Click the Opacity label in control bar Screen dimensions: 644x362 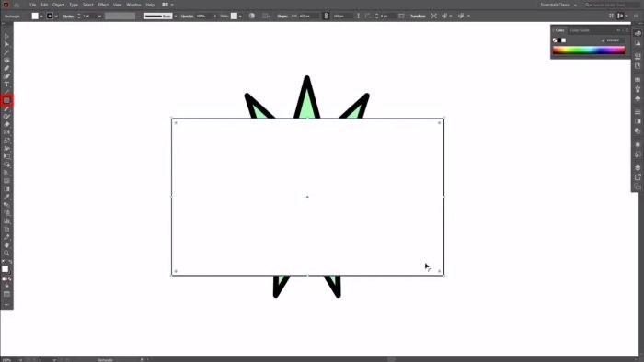tap(187, 16)
